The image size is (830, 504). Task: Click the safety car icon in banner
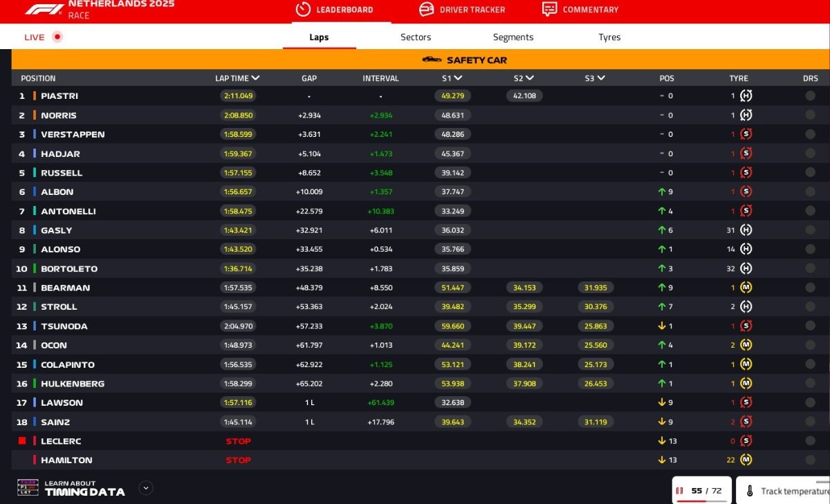(x=432, y=60)
